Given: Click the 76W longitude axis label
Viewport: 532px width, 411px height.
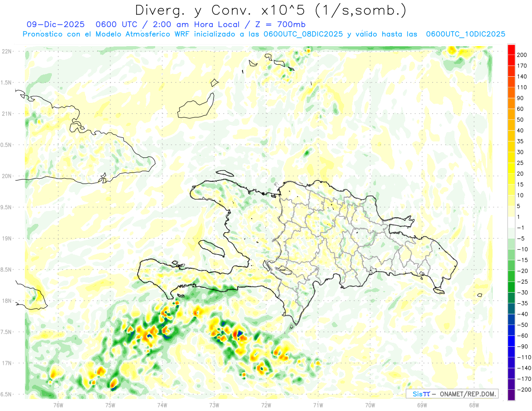Looking at the screenshot, I should coord(59,405).
